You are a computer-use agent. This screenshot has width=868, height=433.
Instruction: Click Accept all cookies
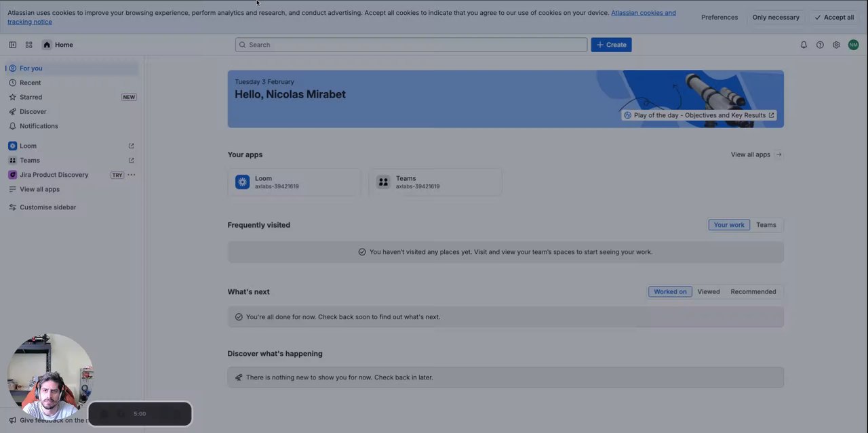[834, 18]
